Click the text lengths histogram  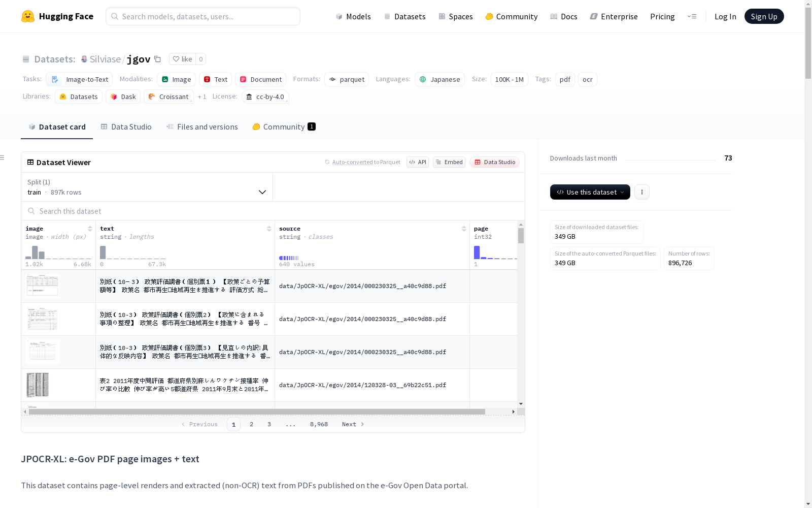133,252
